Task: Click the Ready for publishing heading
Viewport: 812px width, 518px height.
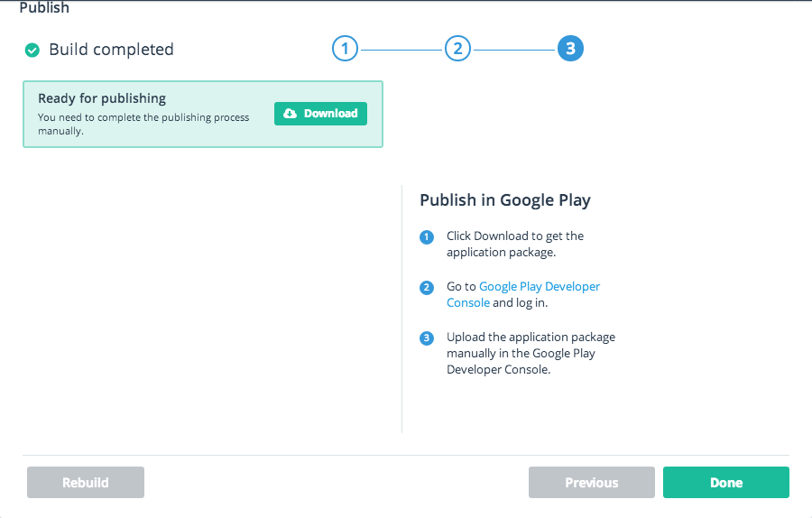Action: tap(102, 98)
